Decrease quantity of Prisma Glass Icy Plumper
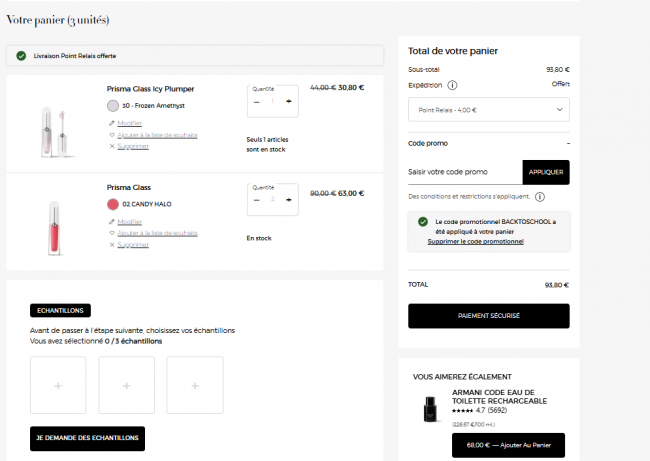 tap(257, 102)
